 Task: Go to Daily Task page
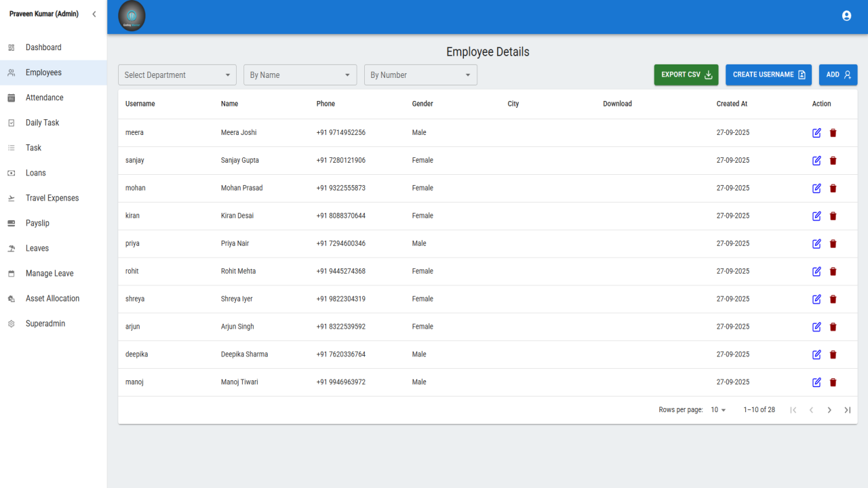(x=54, y=123)
